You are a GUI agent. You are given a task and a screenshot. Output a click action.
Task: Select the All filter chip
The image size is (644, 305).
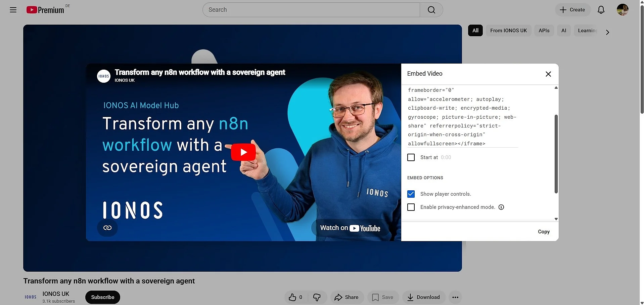tap(475, 31)
